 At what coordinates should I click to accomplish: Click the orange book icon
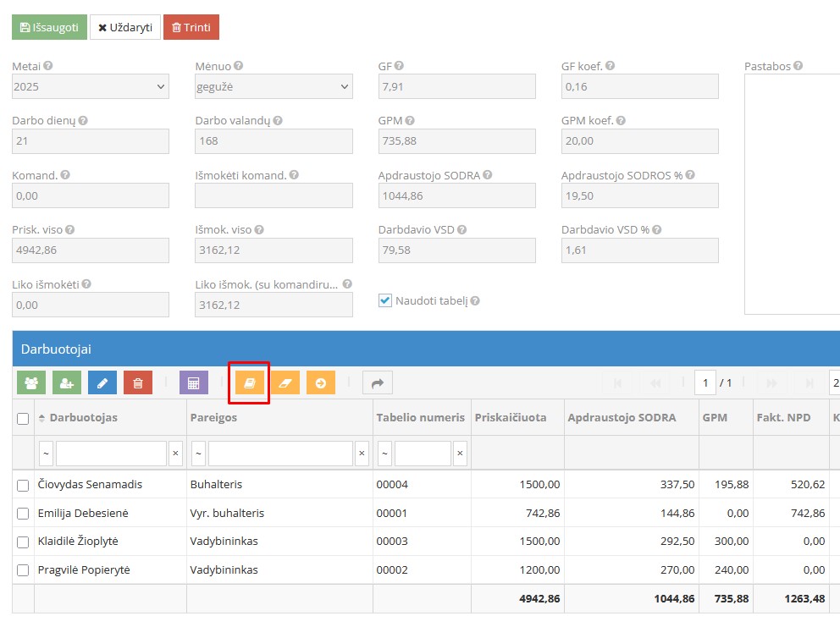[x=249, y=383]
